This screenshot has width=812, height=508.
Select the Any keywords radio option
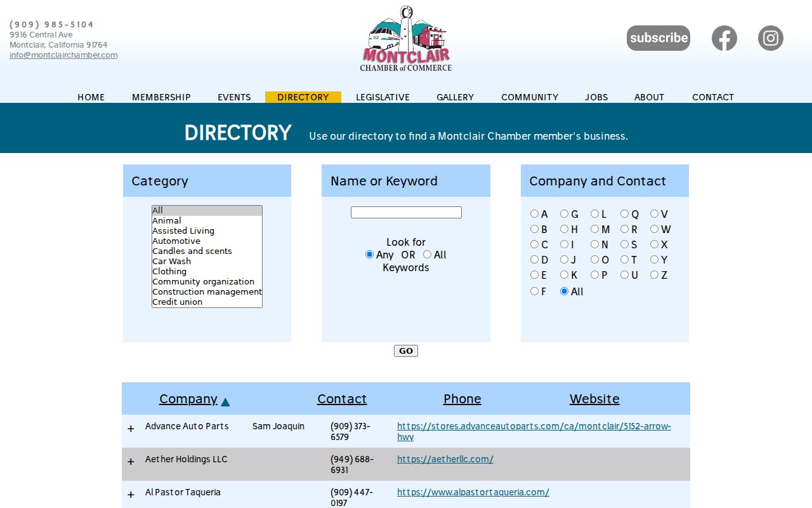coord(369,255)
